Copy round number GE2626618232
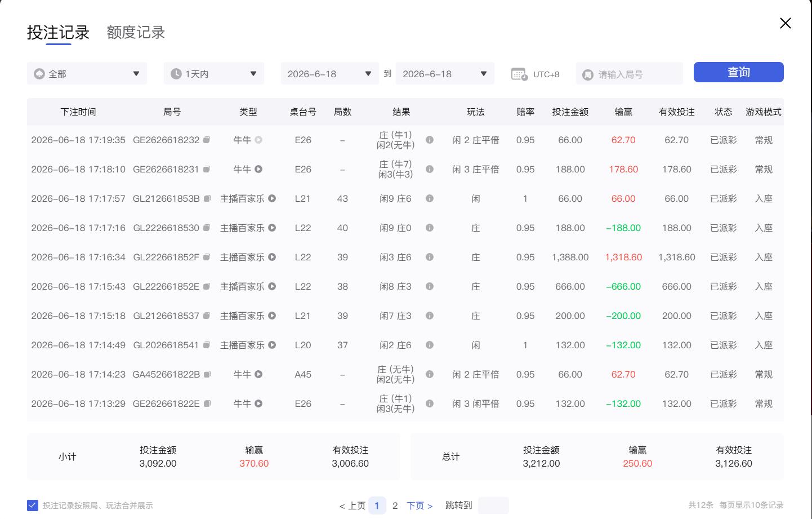812x519 pixels. point(207,140)
